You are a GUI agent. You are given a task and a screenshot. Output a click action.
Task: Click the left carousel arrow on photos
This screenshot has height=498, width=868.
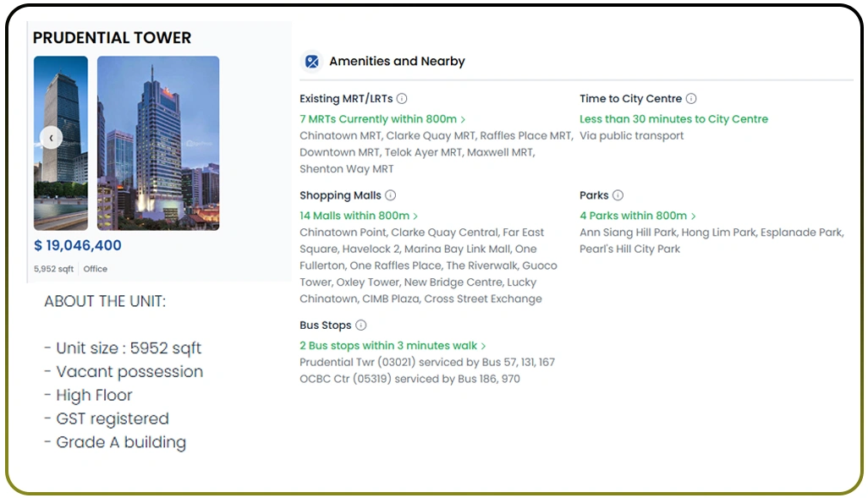51,137
